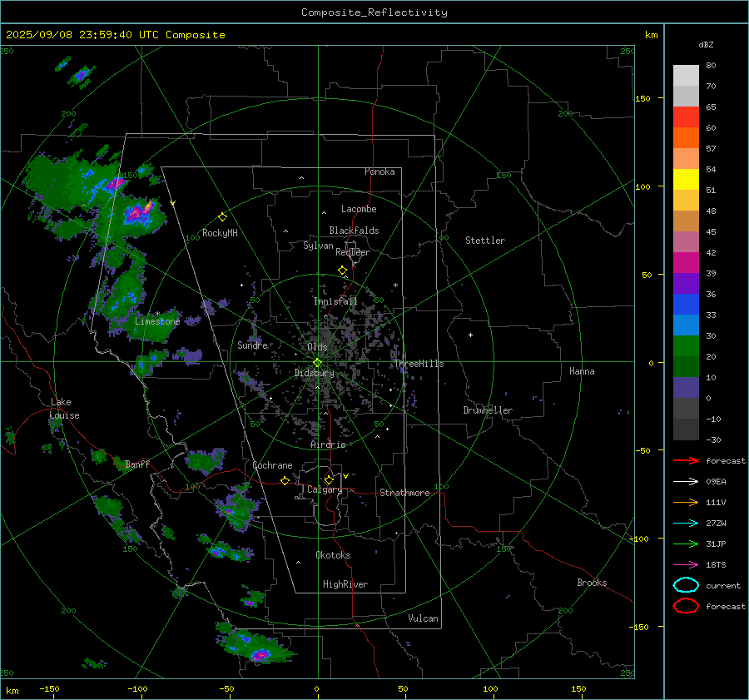749x700 pixels.
Task: Click the red forecast ellipse icon
Action: 686,606
